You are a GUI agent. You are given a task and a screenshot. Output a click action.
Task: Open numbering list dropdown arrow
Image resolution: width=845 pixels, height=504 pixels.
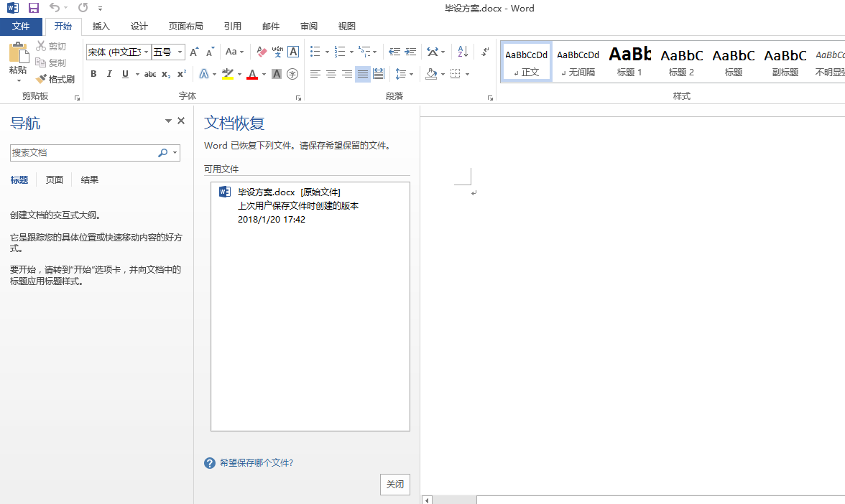pos(351,52)
